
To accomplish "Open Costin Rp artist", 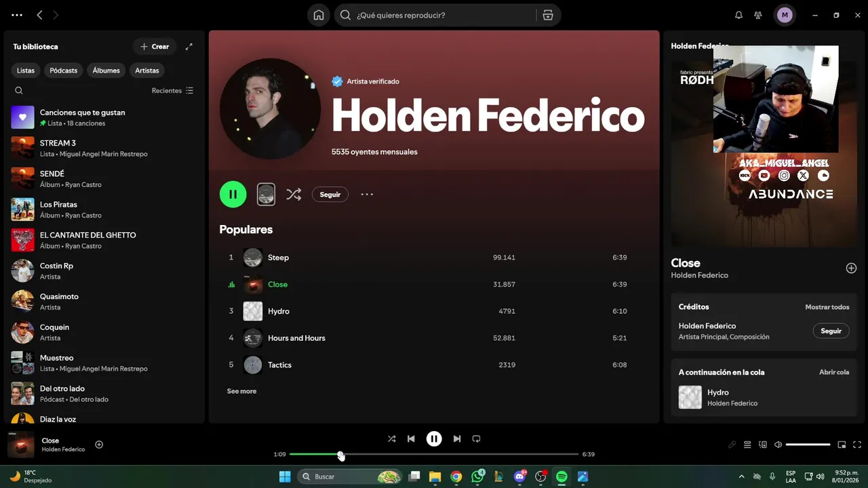I will [105, 270].
